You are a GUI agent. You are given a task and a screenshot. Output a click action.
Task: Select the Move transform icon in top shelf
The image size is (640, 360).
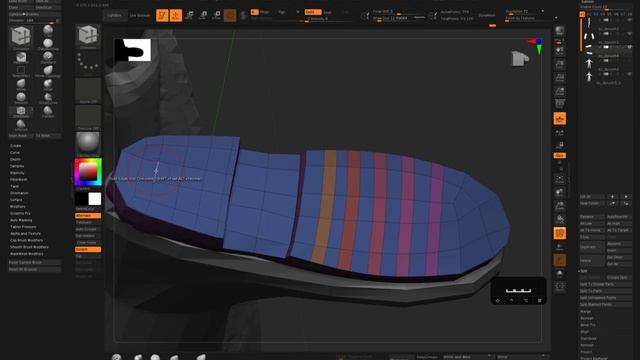189,16
